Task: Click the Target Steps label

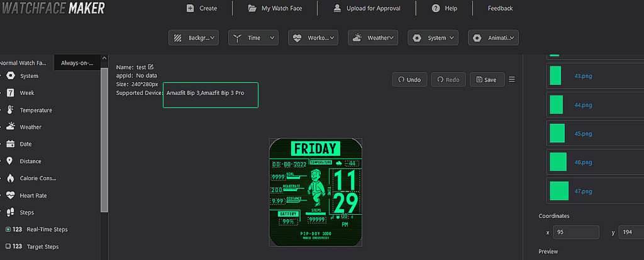Action: click(43, 246)
